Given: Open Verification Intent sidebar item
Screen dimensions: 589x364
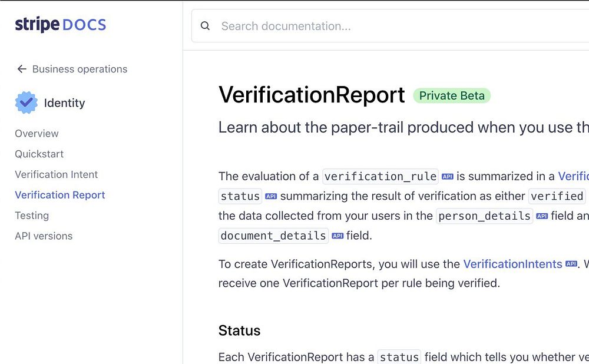Looking at the screenshot, I should 56,174.
